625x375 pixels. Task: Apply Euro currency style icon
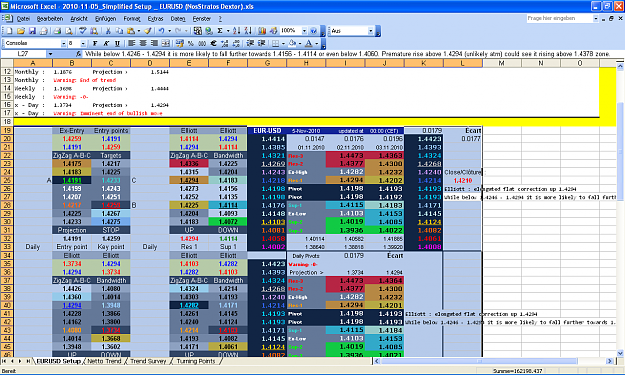(x=214, y=43)
